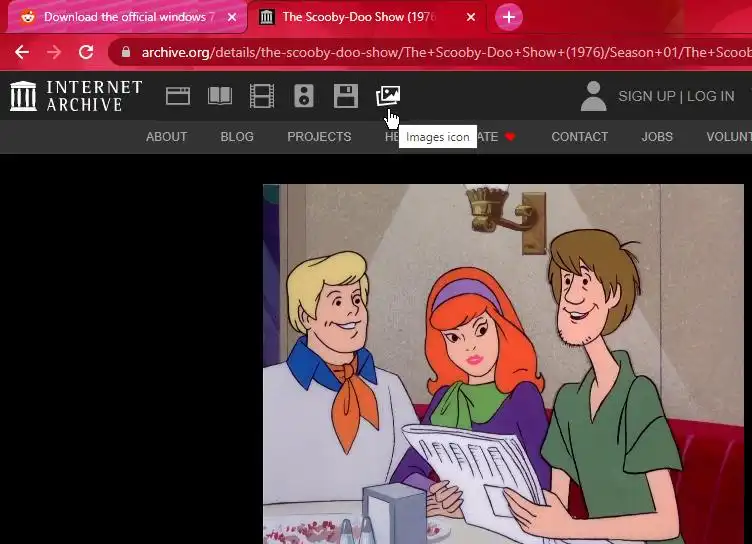This screenshot has height=544, width=752.
Task: Open the BLOG menu item
Action: [237, 137]
